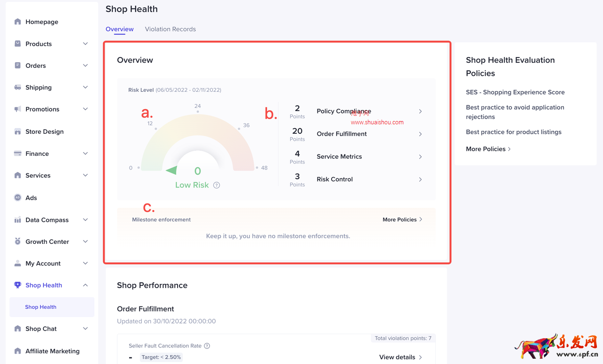The width and height of the screenshot is (603, 364).
Task: Expand the Data Compass menu chevron
Action: pyautogui.click(x=85, y=219)
